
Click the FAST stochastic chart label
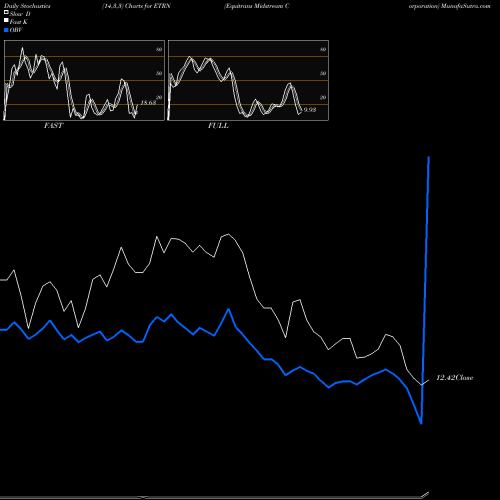(x=53, y=126)
